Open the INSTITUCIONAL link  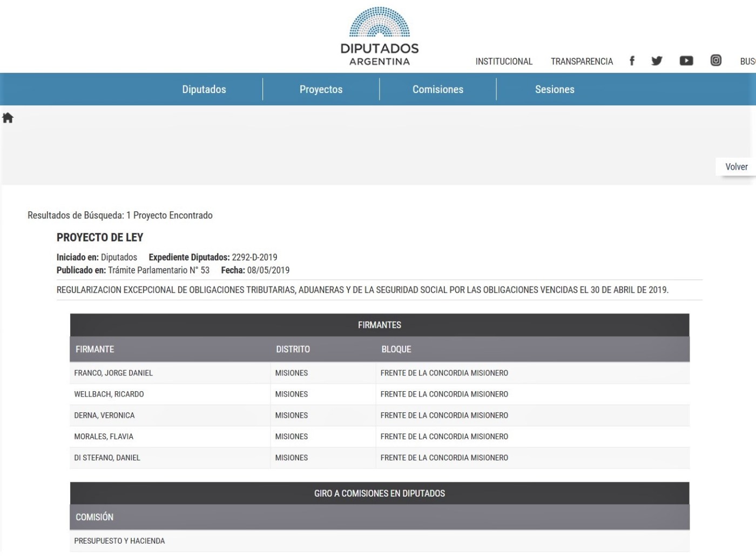(503, 62)
